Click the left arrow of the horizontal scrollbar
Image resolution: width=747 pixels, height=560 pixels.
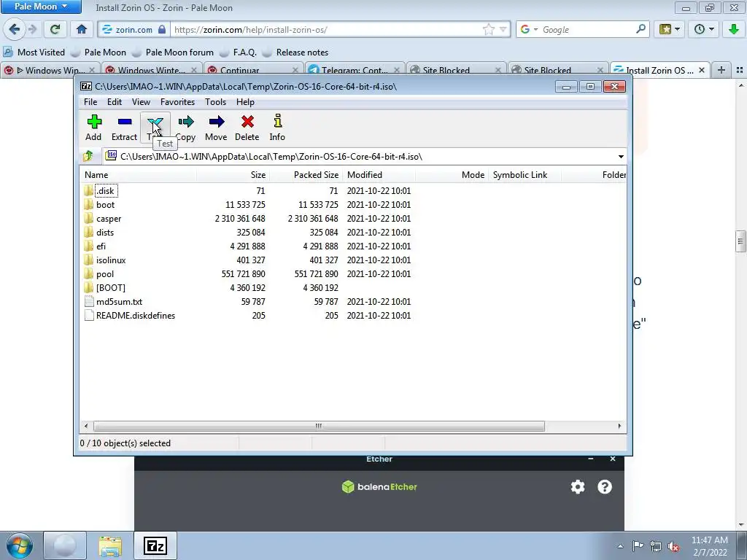point(86,426)
